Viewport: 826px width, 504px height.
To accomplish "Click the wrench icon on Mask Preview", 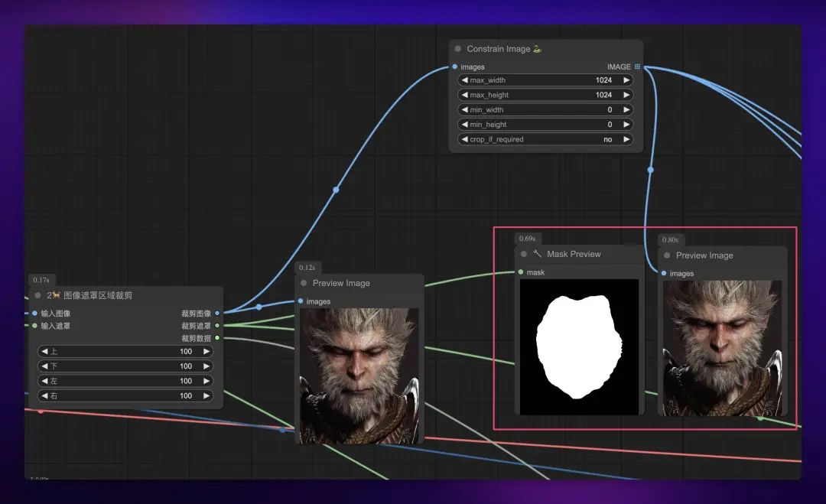I will [537, 254].
